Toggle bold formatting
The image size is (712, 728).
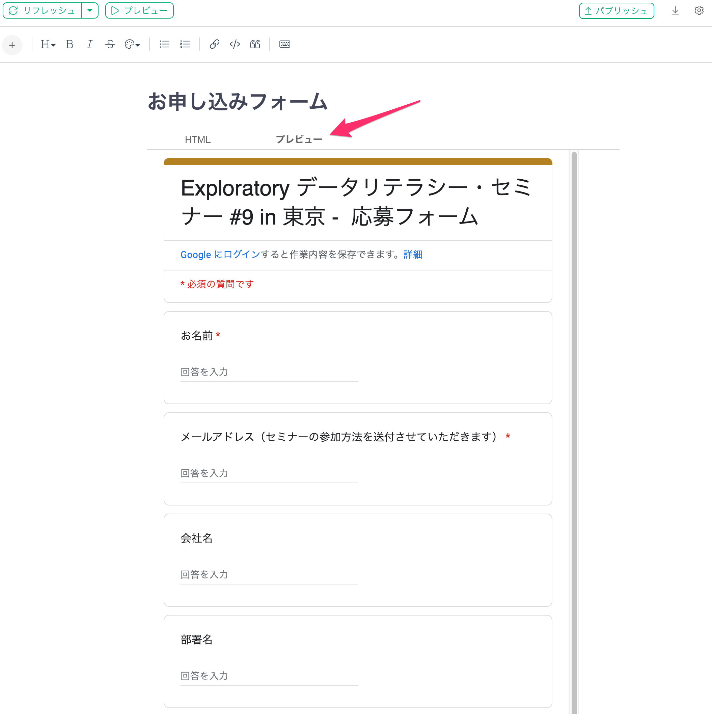tap(70, 45)
